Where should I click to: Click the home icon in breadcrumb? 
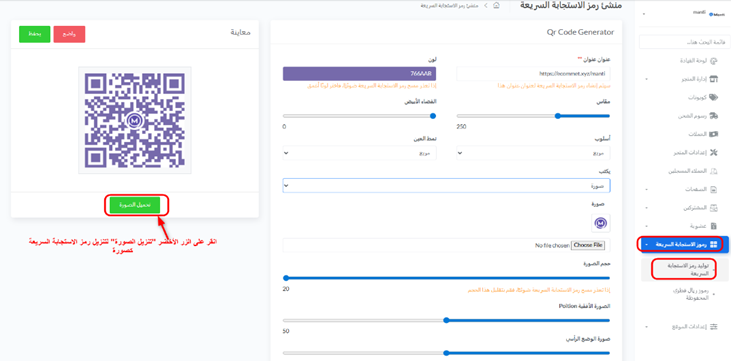[x=497, y=6]
